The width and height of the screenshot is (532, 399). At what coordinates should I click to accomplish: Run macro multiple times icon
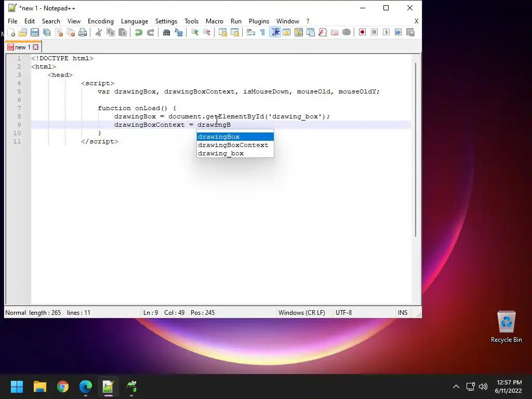click(398, 32)
